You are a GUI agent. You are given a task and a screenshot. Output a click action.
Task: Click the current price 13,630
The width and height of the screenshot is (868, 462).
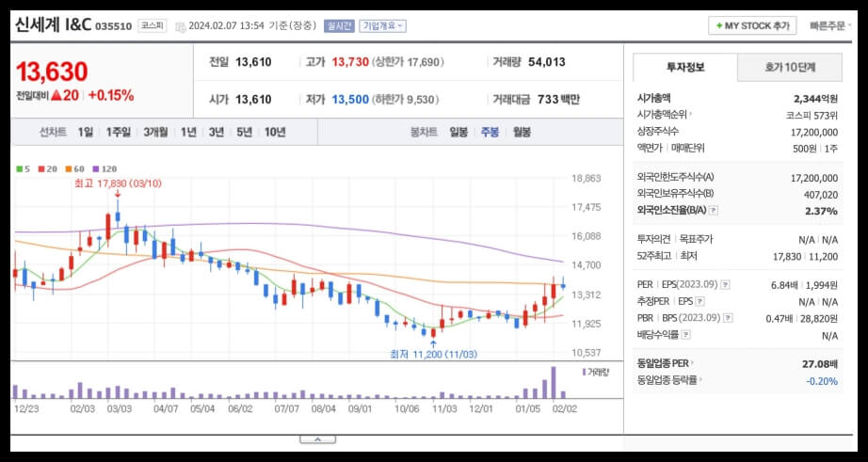click(52, 72)
